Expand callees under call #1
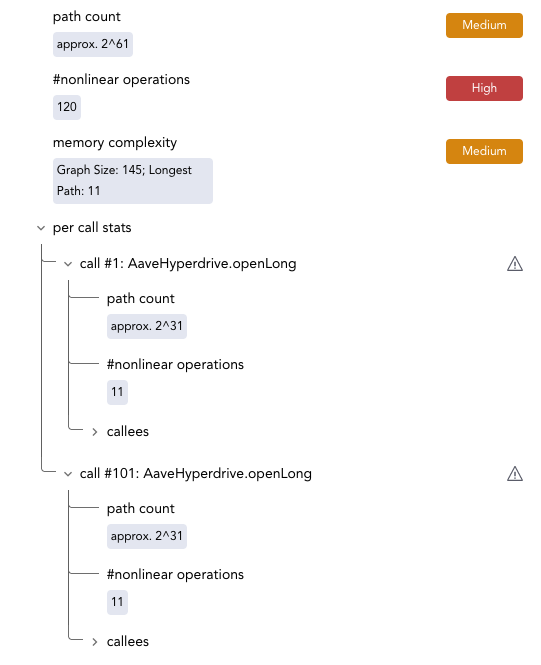The width and height of the screenshot is (541, 665). (95, 432)
